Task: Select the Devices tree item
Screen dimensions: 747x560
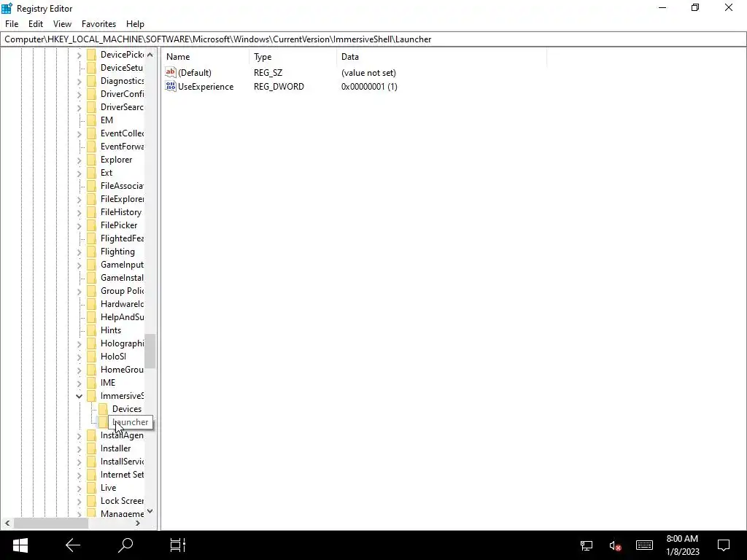Action: coord(127,409)
